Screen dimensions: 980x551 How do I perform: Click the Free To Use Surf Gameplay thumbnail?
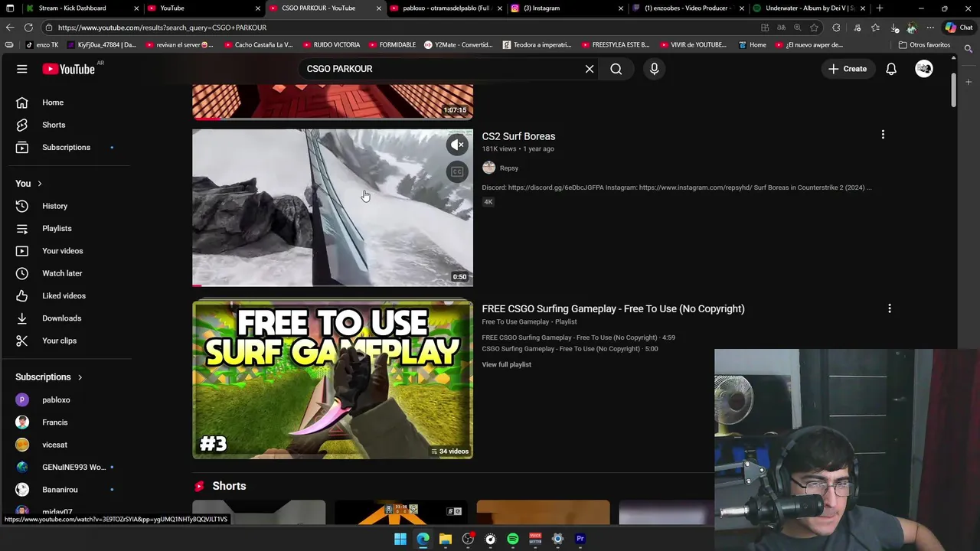(x=332, y=380)
